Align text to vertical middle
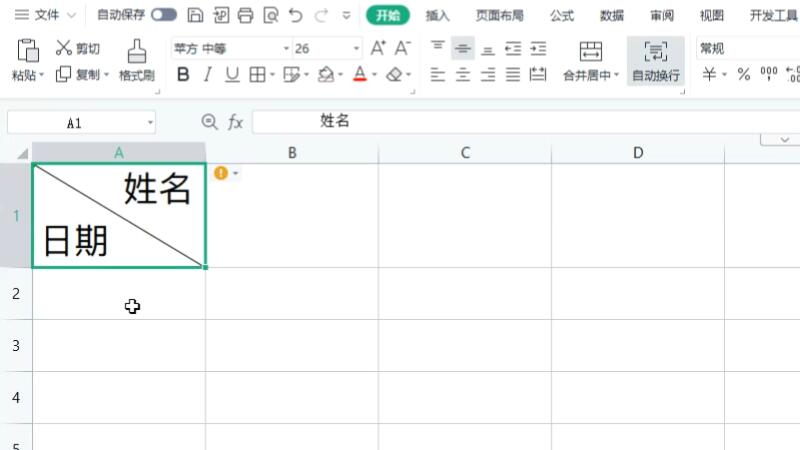 463,48
